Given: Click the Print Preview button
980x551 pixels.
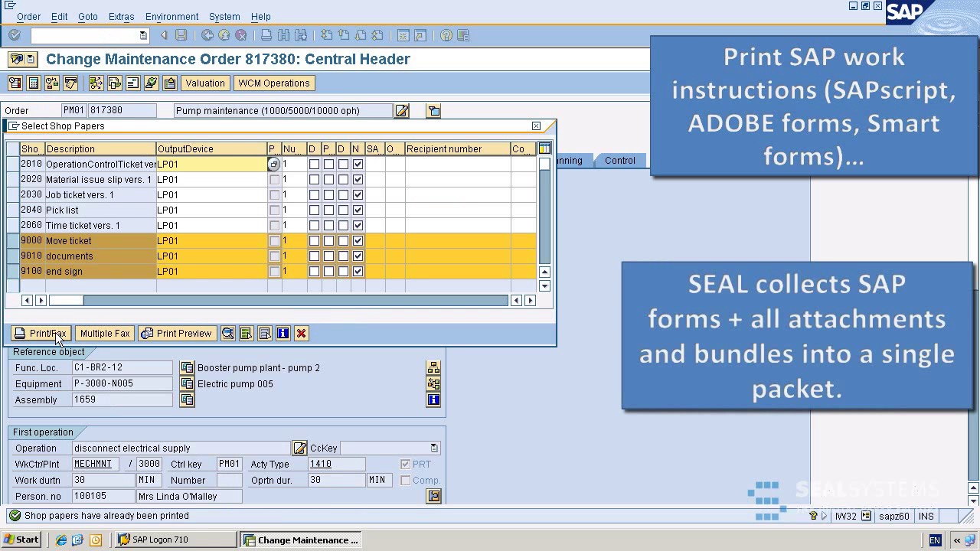Looking at the screenshot, I should click(x=177, y=334).
